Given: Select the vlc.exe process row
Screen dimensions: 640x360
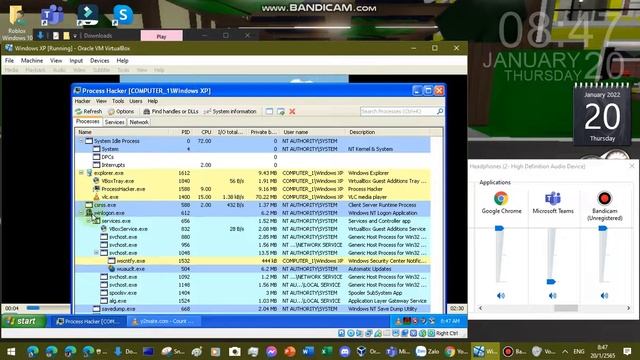Looking at the screenshot, I should (x=253, y=197).
